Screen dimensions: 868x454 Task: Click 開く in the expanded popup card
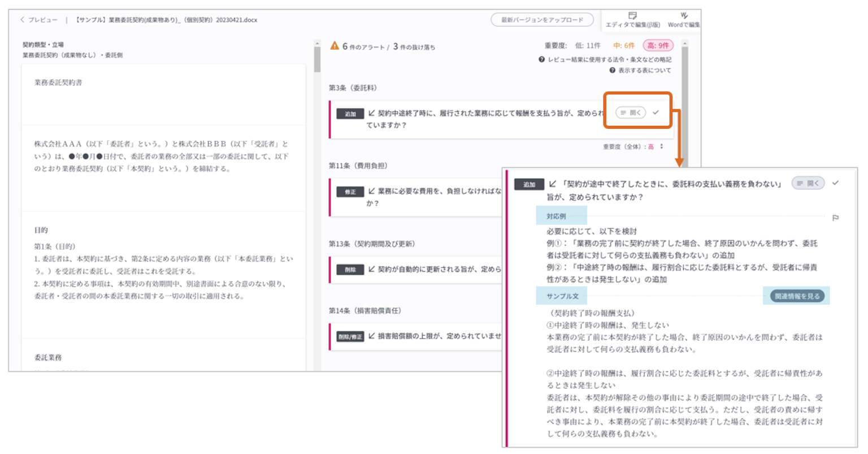click(808, 183)
